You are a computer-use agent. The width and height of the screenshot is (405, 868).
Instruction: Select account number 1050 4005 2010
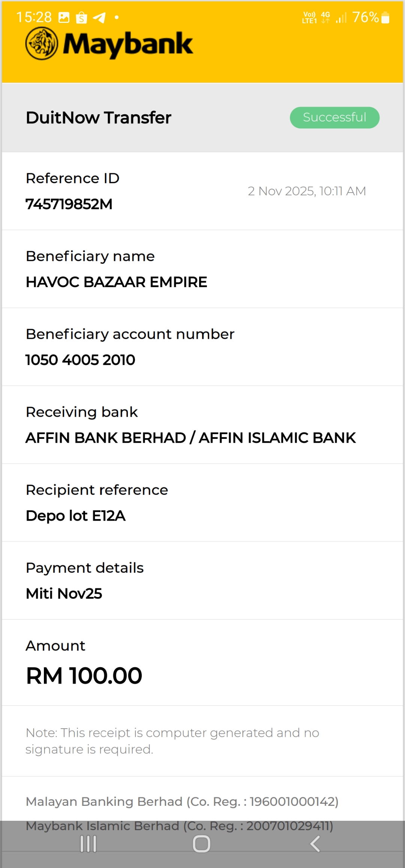(x=80, y=360)
